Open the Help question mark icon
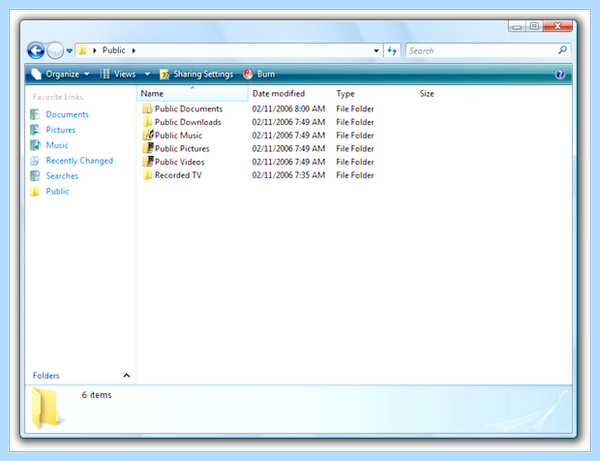This screenshot has width=600, height=461. pyautogui.click(x=560, y=74)
